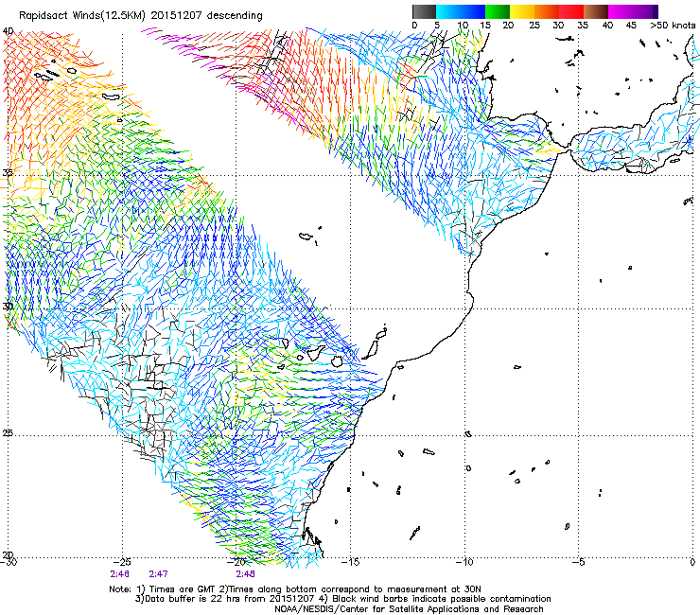The image size is (700, 615).
Task: Click the red 30-35 knots legend swatch
Action: (x=571, y=11)
